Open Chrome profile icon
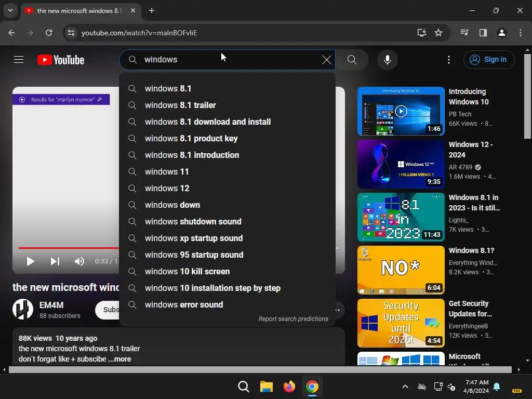The height and width of the screenshot is (399, 532). (x=501, y=33)
